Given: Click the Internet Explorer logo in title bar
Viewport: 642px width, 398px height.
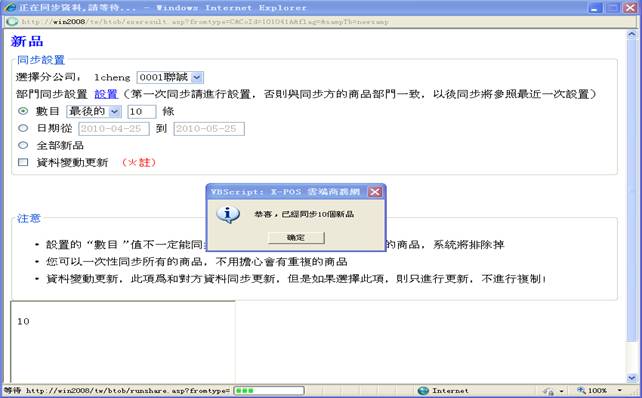Looking at the screenshot, I should point(9,7).
